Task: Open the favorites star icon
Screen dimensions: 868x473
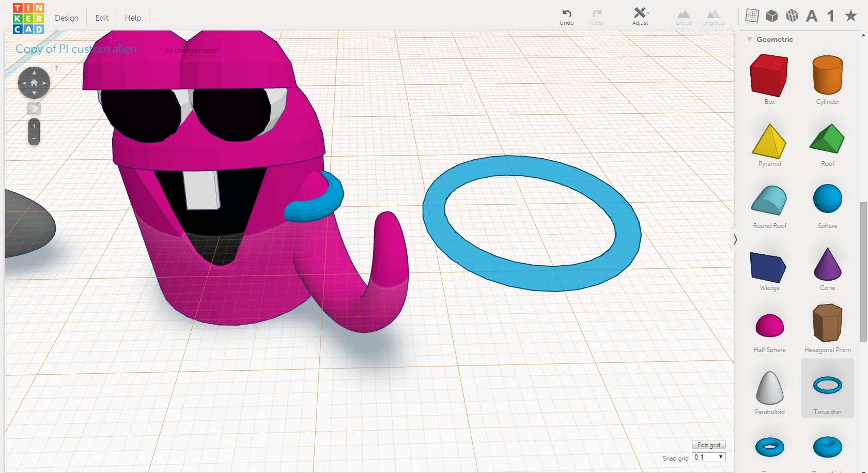Action: click(851, 16)
